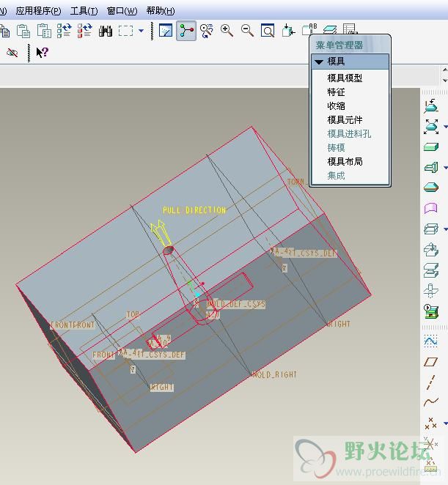
Task: Open the 窗口(W) menu
Action: pos(122,11)
